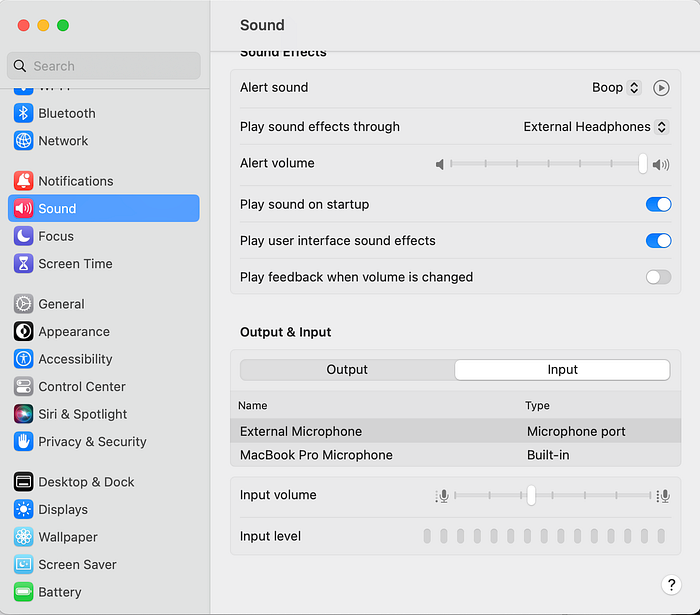Choose MacBook Pro Microphone input device
700x615 pixels.
point(455,455)
